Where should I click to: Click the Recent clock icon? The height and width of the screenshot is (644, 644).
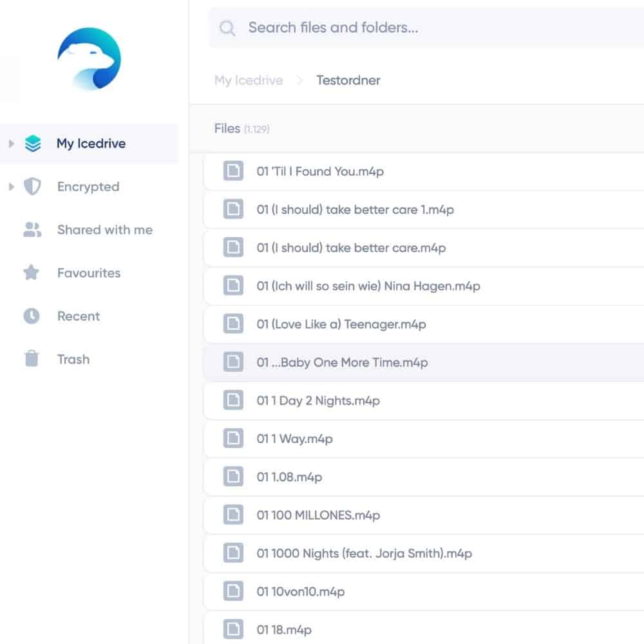(x=31, y=316)
